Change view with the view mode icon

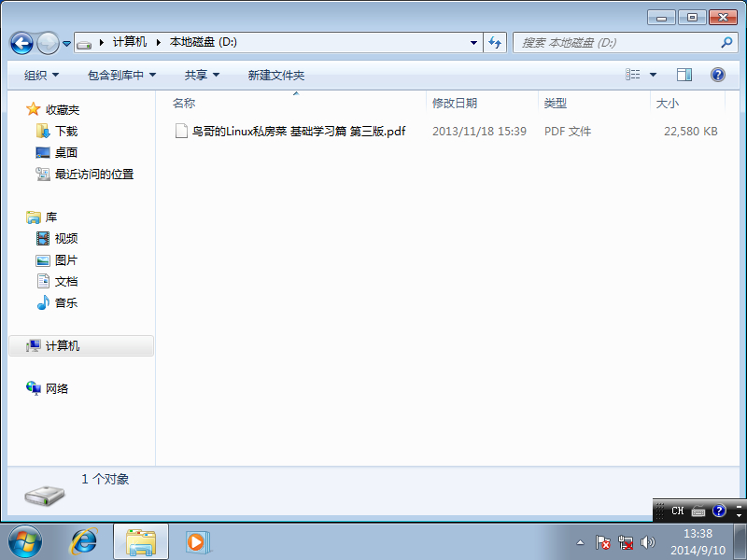click(633, 75)
